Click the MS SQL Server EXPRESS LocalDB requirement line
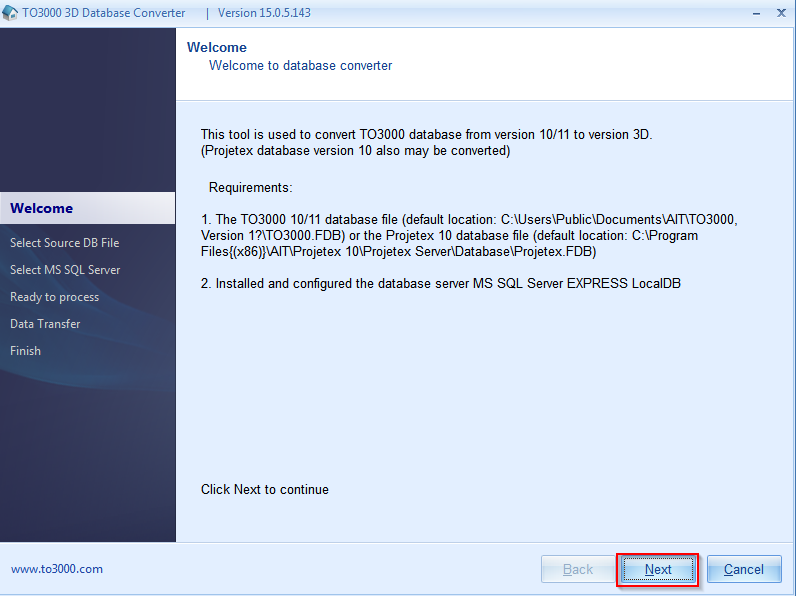Image resolution: width=796 pixels, height=596 pixels. 441,283
